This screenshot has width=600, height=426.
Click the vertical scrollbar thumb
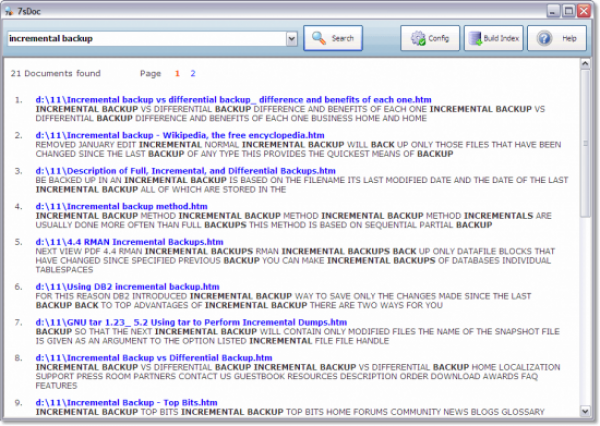585,143
